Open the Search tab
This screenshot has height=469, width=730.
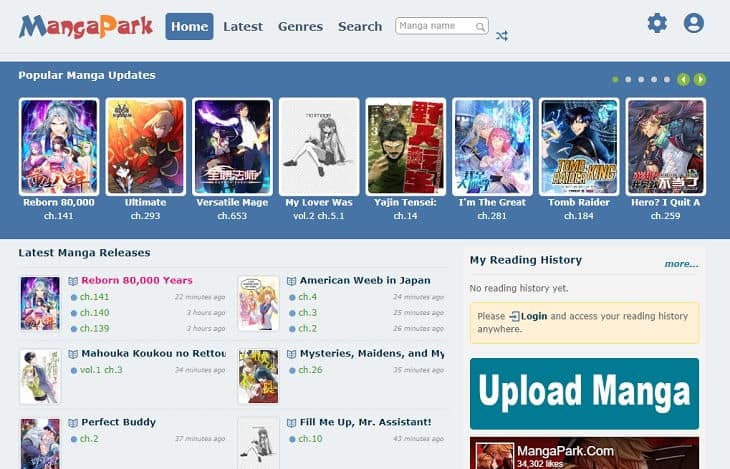tap(360, 27)
